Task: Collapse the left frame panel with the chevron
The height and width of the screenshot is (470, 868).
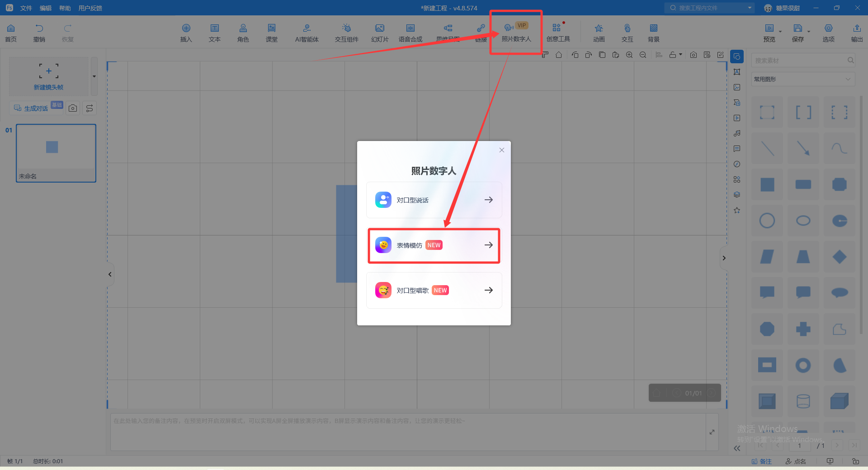Action: (x=110, y=274)
